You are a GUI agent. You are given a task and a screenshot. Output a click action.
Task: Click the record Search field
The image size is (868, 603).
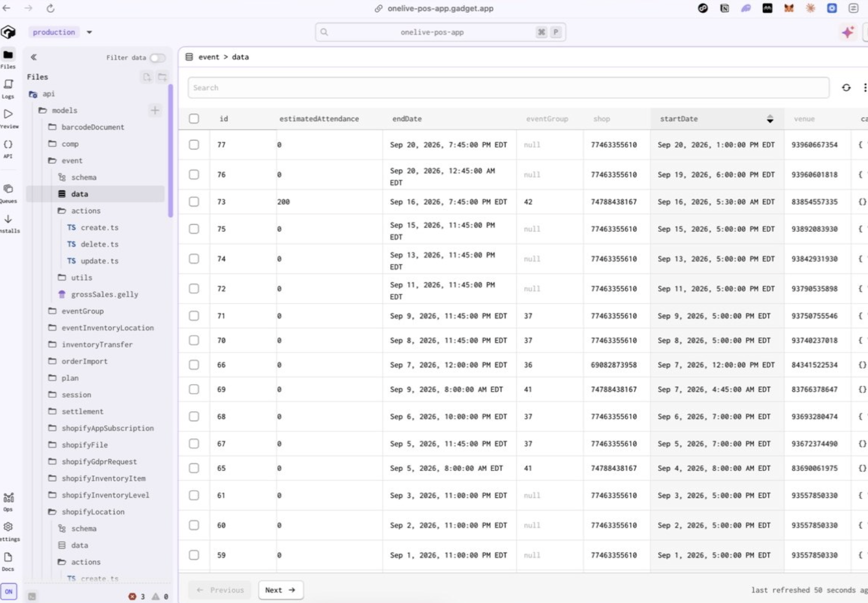[x=508, y=87]
